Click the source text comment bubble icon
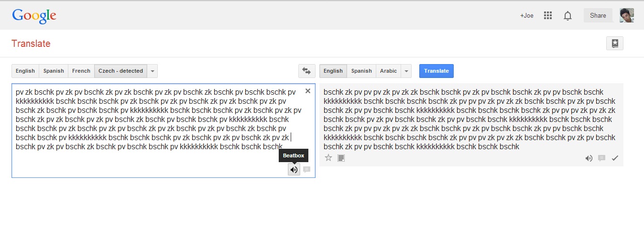644x242 pixels. 306,169
